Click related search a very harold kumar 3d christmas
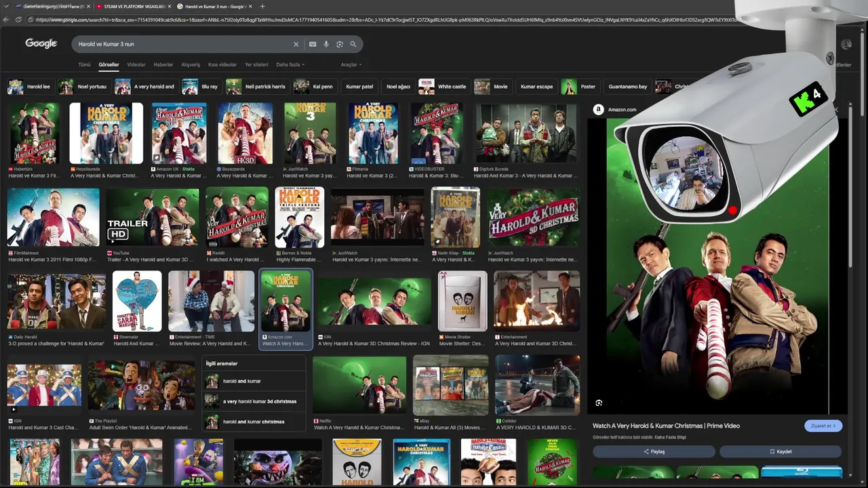 tap(254, 401)
